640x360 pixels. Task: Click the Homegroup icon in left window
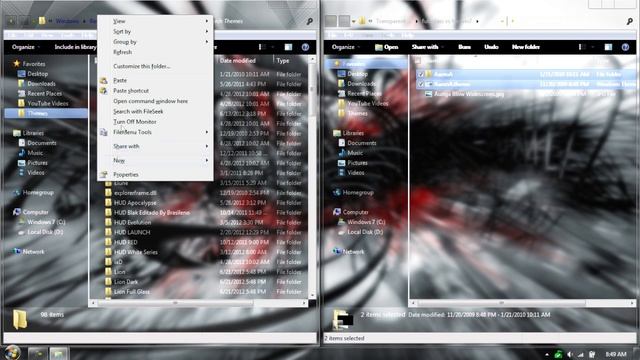[x=16, y=193]
